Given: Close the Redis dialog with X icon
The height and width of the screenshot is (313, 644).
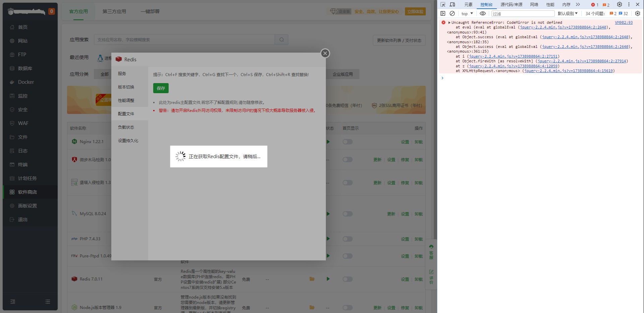Looking at the screenshot, I should (x=325, y=53).
